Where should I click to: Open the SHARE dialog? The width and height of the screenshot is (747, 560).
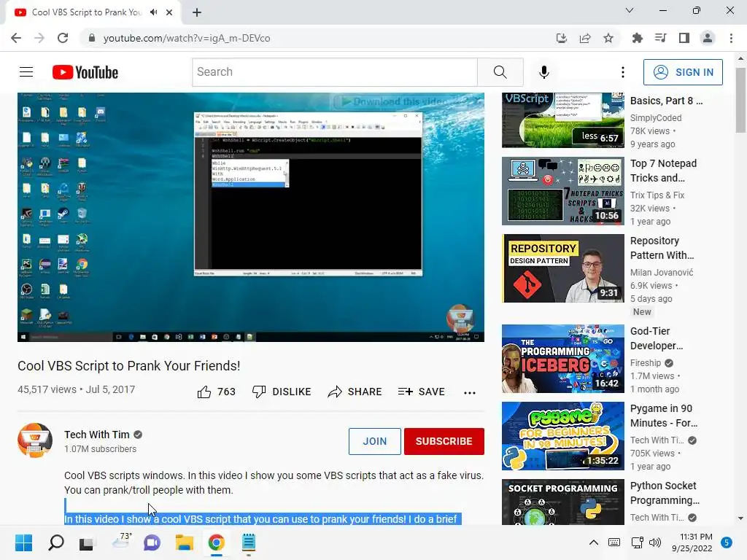point(355,392)
